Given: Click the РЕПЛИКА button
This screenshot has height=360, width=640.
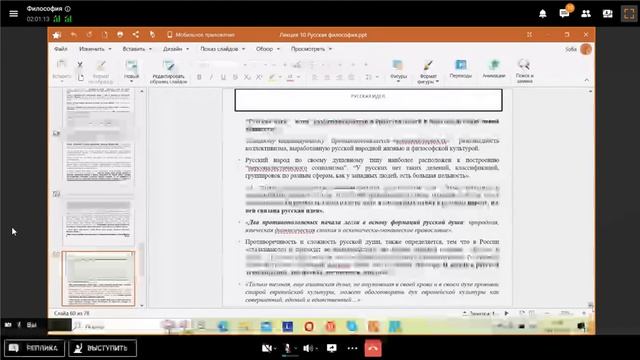Looking at the screenshot, I should pos(34,348).
